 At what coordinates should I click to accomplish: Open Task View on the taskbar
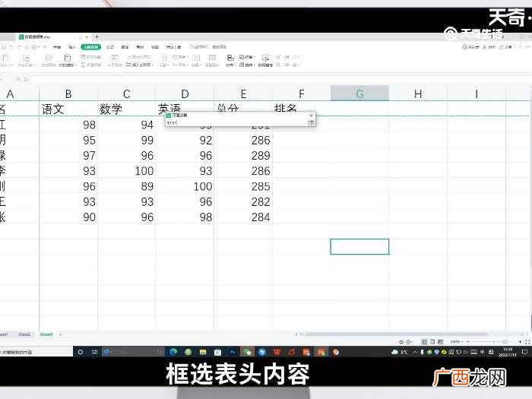click(x=95, y=352)
